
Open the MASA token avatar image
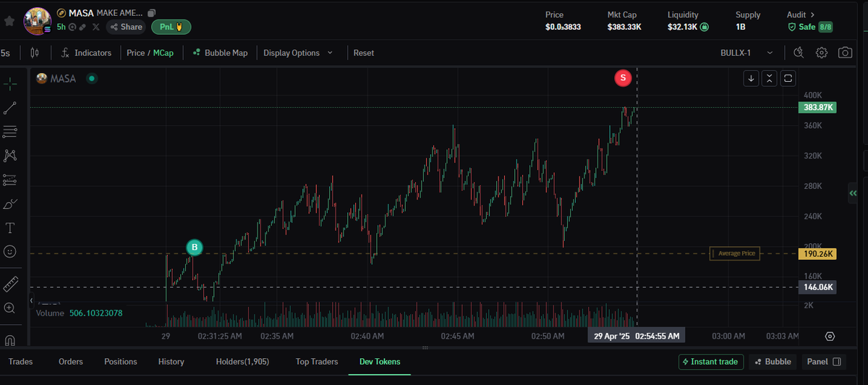(36, 20)
